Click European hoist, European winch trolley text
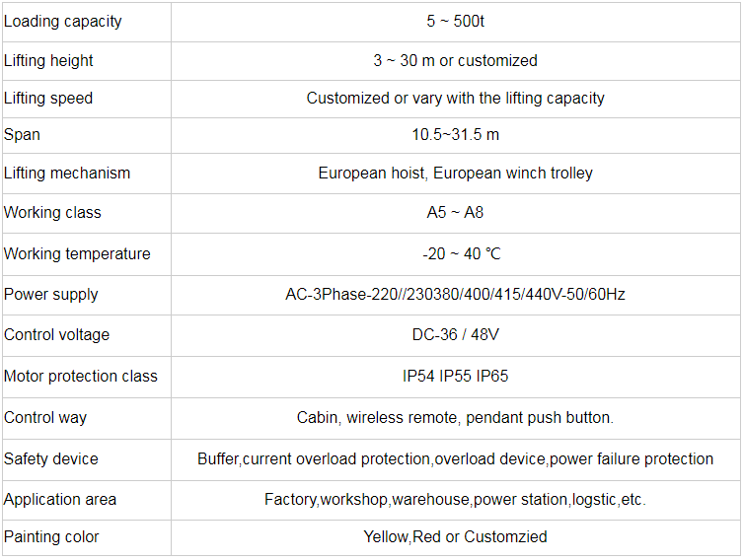The height and width of the screenshot is (560, 744). (x=455, y=174)
